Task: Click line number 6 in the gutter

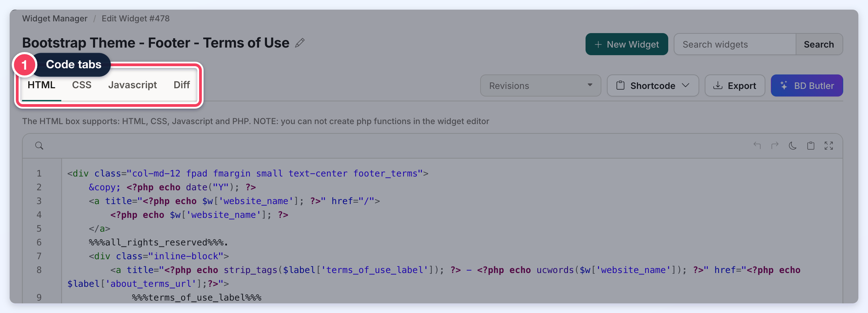Action: (x=39, y=242)
